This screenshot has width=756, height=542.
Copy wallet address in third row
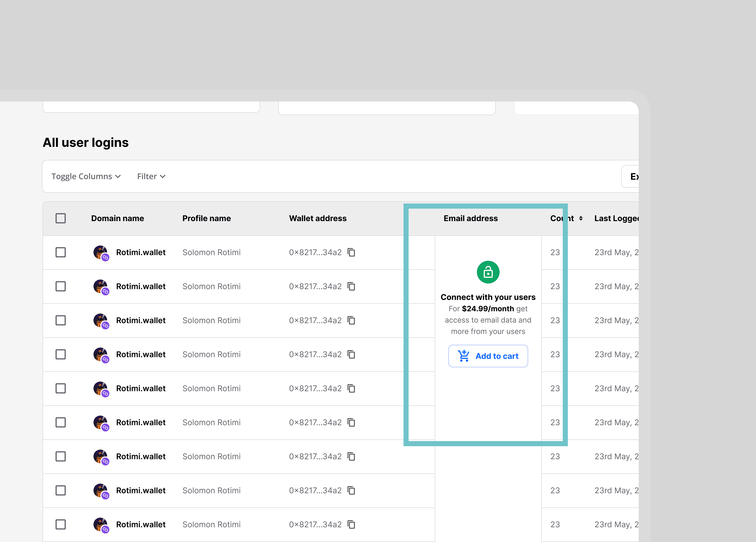pyautogui.click(x=351, y=321)
